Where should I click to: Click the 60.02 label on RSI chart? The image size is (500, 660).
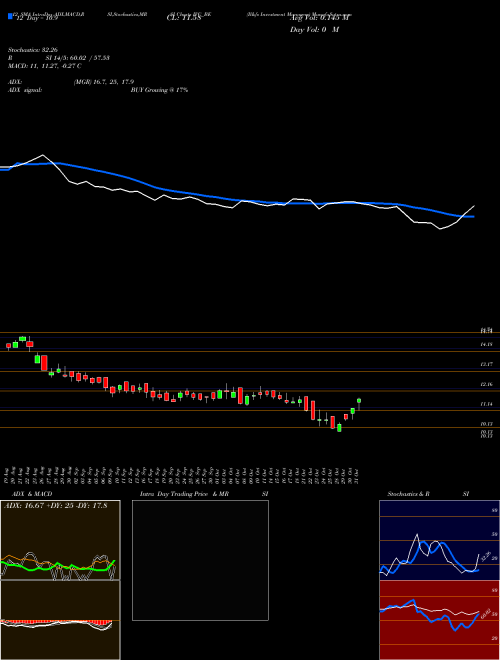(486, 613)
